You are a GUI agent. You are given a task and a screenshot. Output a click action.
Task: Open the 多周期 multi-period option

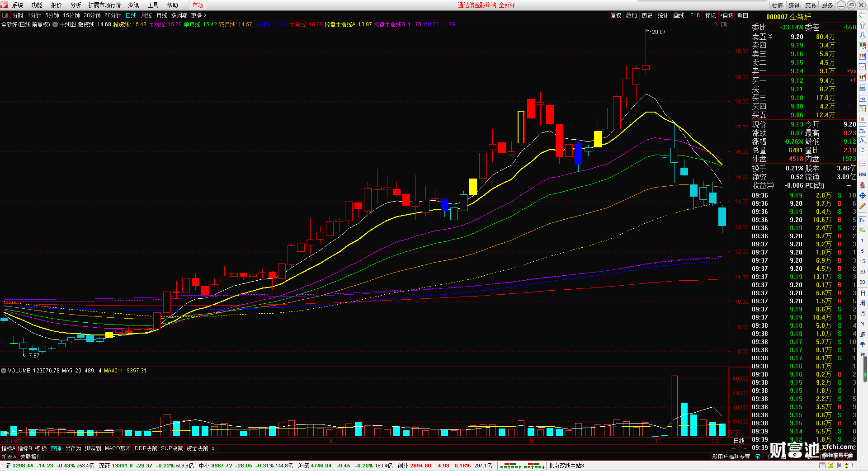click(x=179, y=15)
